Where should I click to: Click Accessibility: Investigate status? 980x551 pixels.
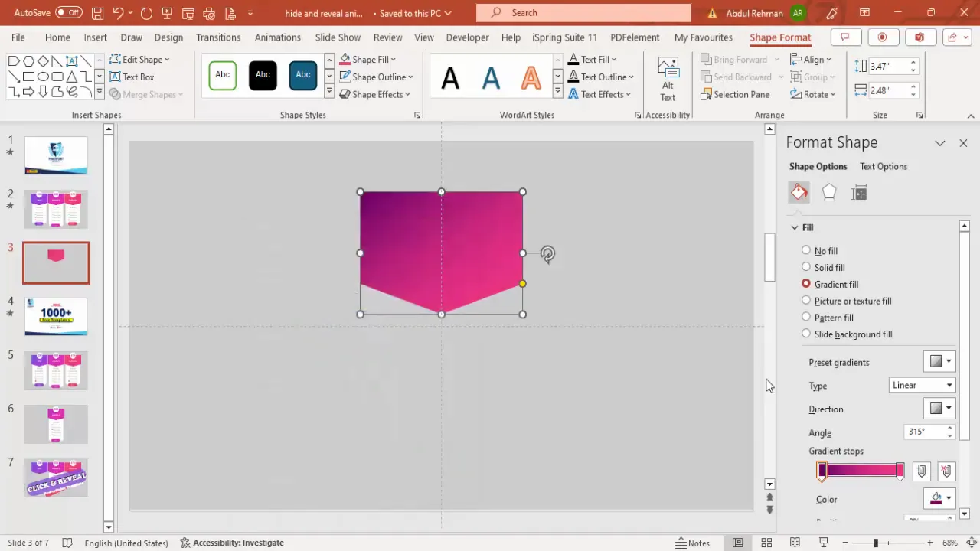(232, 543)
